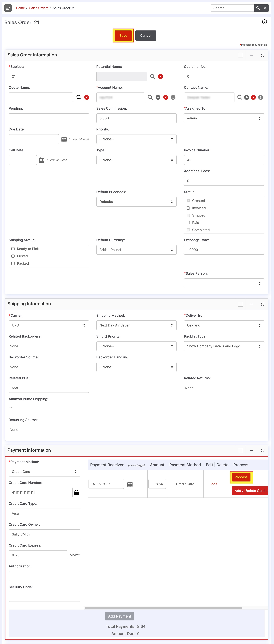
Task: Click the Related POs field
Action: (x=49, y=388)
